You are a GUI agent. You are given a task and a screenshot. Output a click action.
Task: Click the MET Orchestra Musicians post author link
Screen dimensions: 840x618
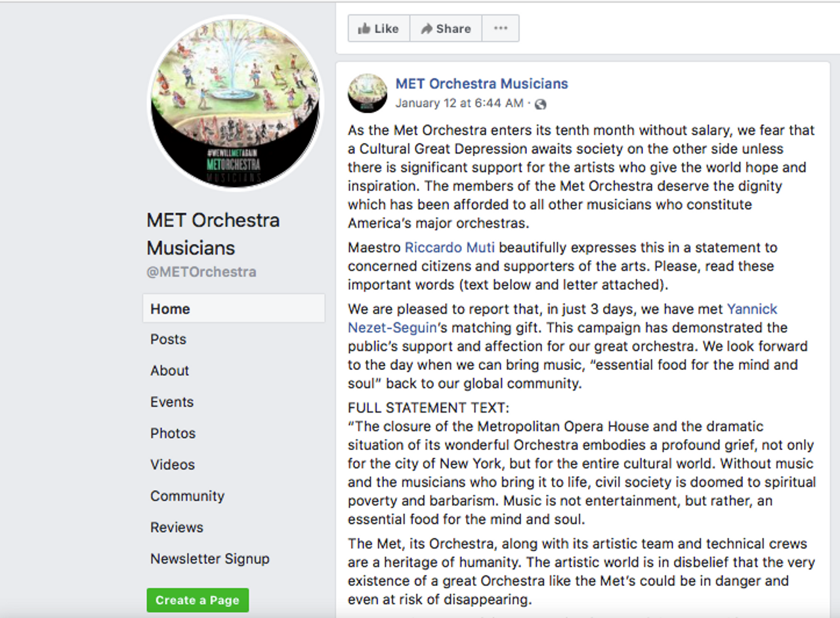pyautogui.click(x=481, y=84)
